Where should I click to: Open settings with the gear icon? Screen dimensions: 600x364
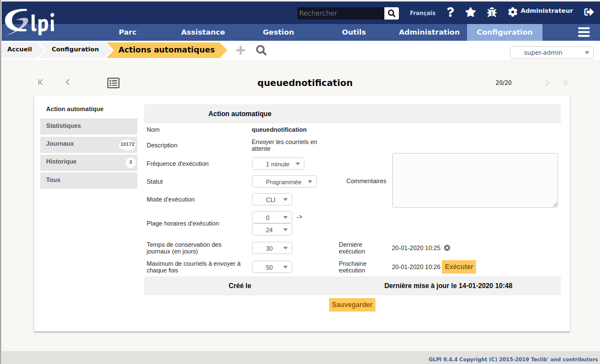[x=511, y=11]
